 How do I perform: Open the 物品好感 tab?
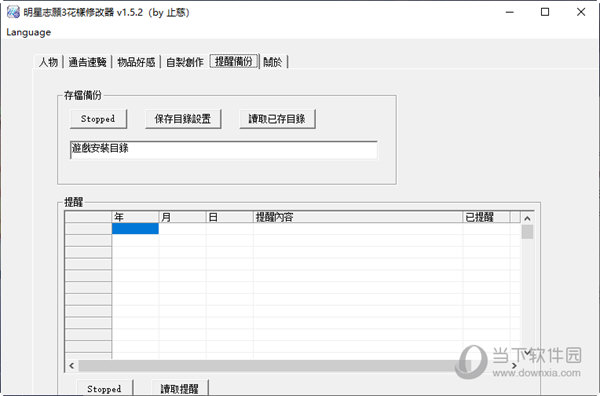pyautogui.click(x=136, y=62)
